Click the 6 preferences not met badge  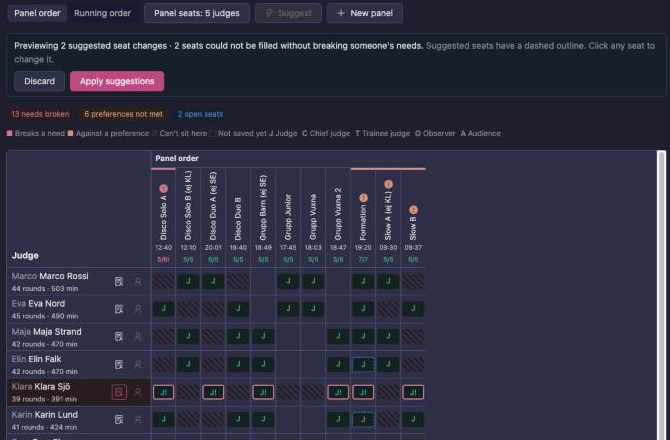123,114
